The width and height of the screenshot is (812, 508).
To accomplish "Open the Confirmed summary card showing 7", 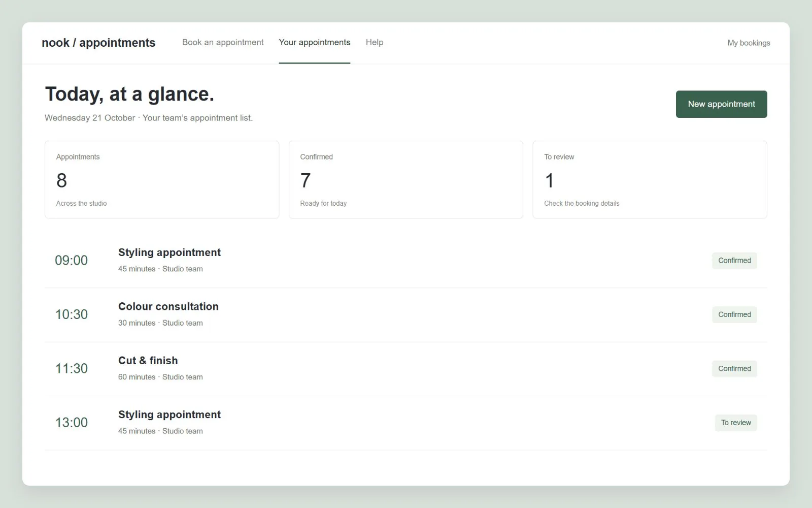I will point(406,180).
